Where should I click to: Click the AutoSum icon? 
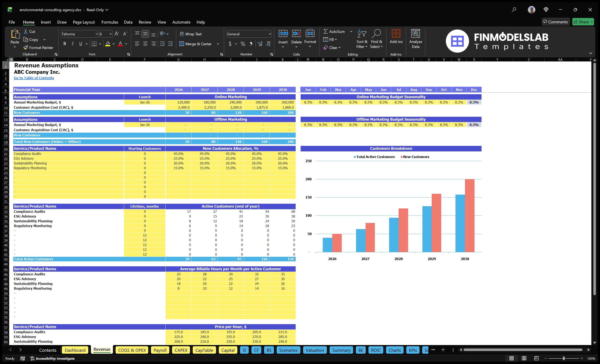(326, 31)
